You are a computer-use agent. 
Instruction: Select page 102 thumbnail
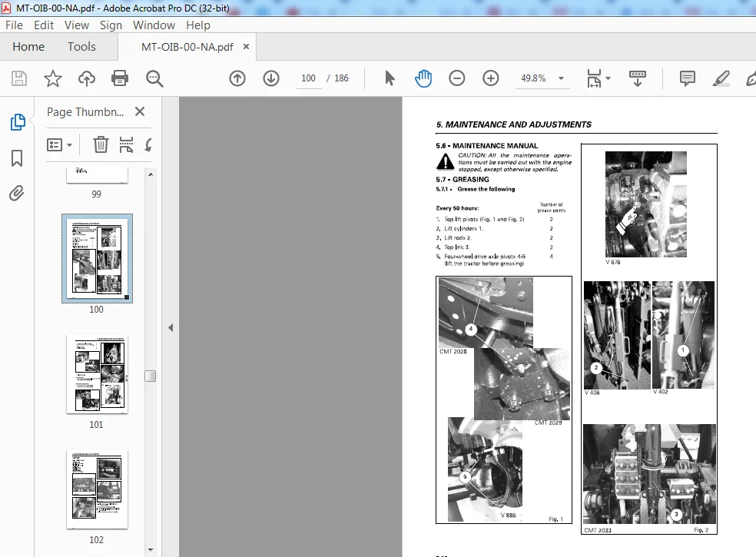[97, 489]
